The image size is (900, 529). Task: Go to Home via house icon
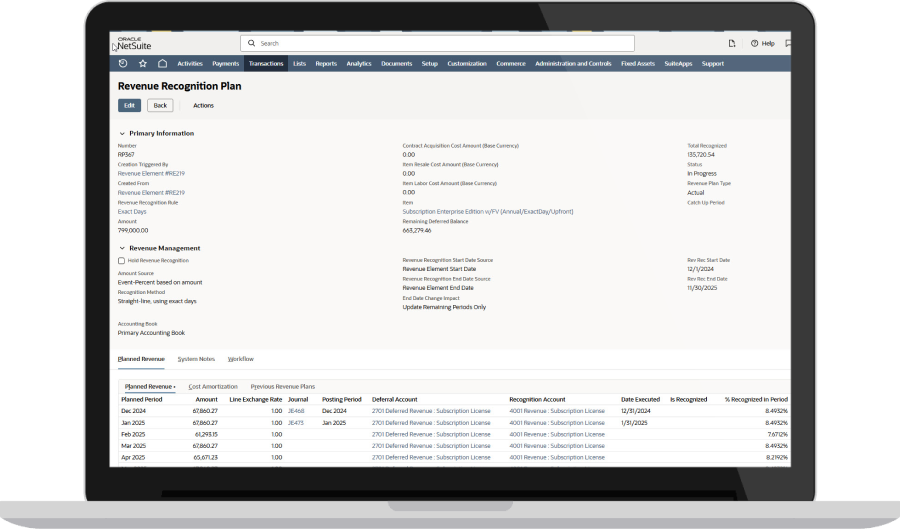pos(162,64)
